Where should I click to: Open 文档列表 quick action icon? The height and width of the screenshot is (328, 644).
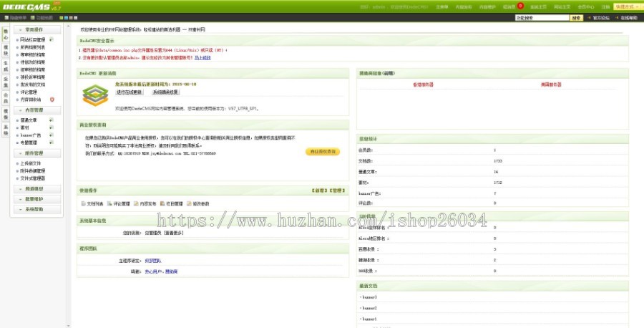83,203
